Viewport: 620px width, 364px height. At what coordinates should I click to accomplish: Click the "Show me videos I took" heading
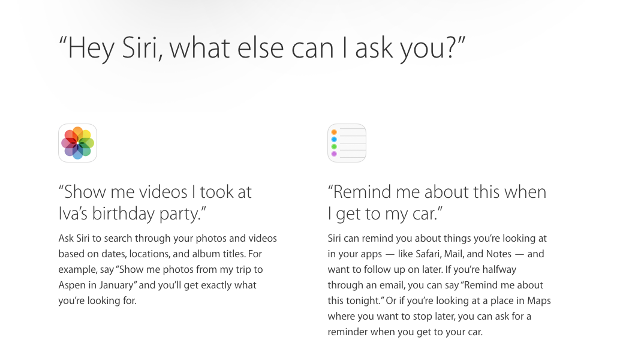[155, 192]
